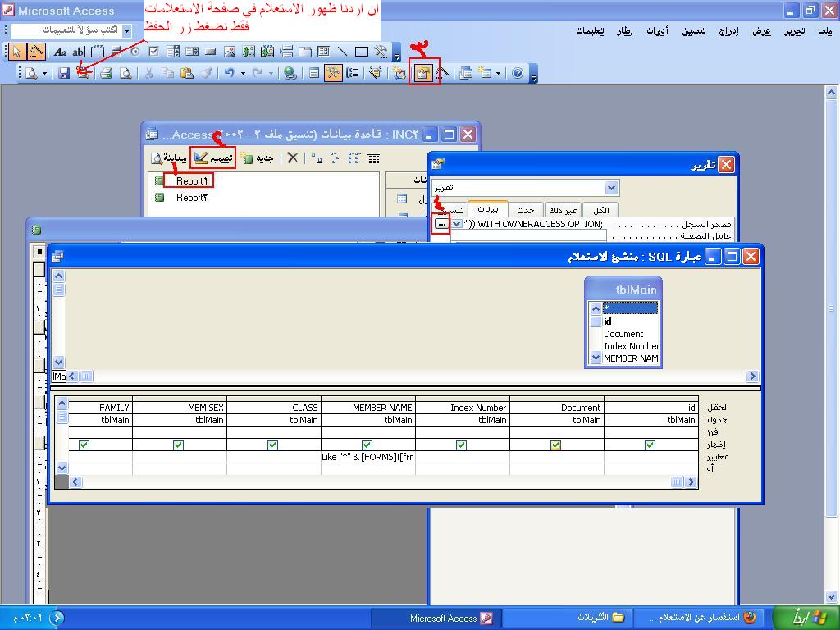This screenshot has width=840, height=630.
Task: Select the غير ذلك (Other) properties tab
Action: [563, 210]
